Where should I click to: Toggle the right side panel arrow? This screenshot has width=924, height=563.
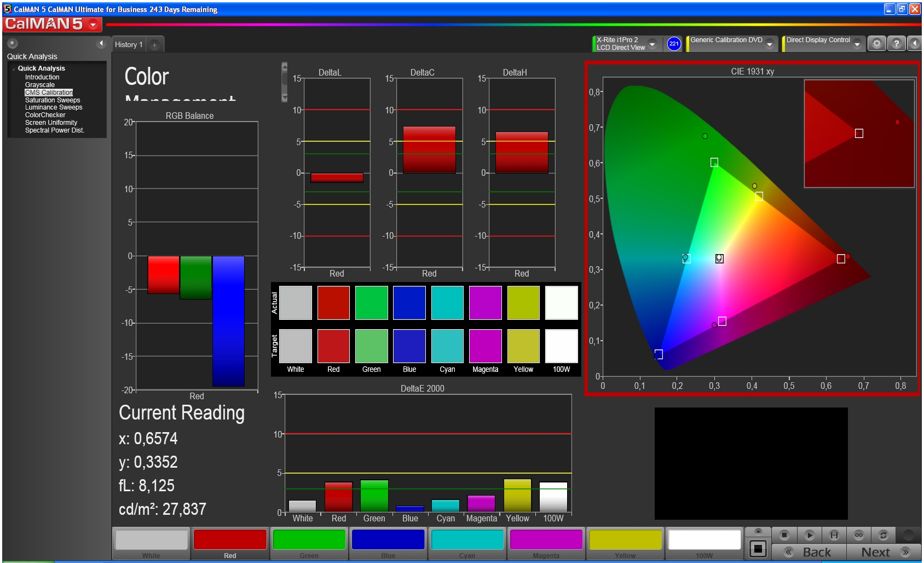point(915,44)
